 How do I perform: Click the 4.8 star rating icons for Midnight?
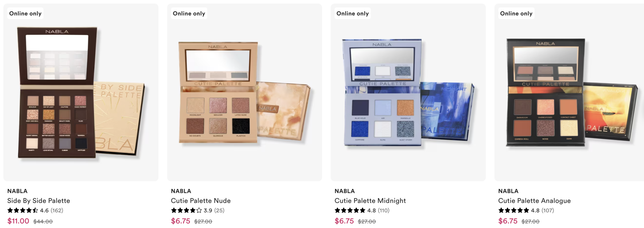[350, 210]
